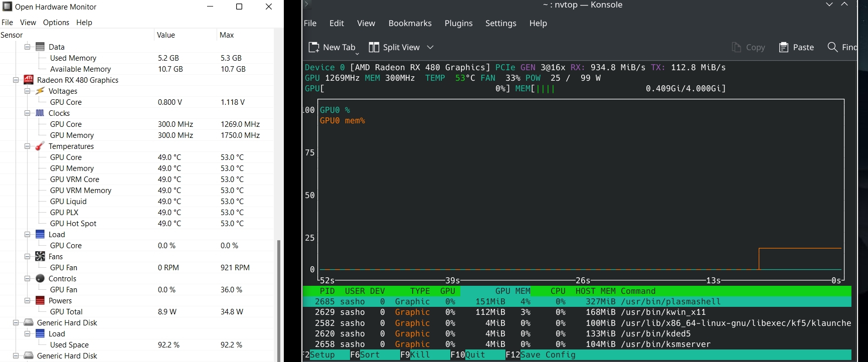Click the Clocks icon in sensor tree
The width and height of the screenshot is (868, 362).
coord(40,113)
